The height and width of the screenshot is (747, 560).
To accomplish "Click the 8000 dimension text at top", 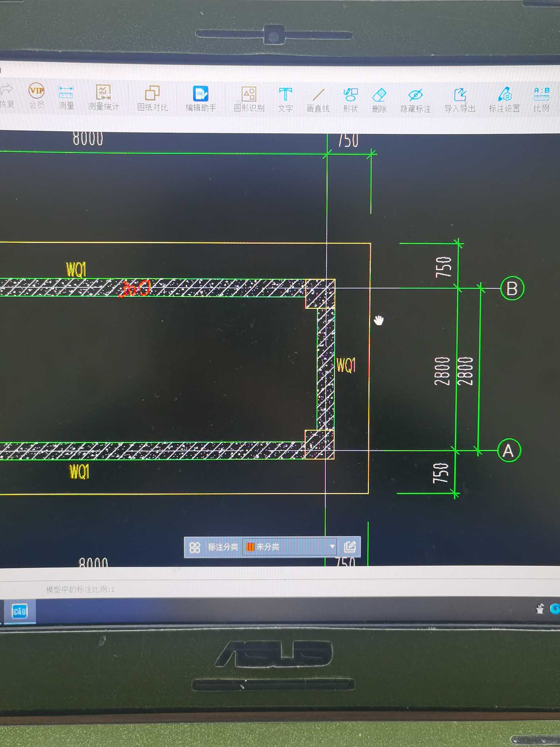I will [x=88, y=139].
